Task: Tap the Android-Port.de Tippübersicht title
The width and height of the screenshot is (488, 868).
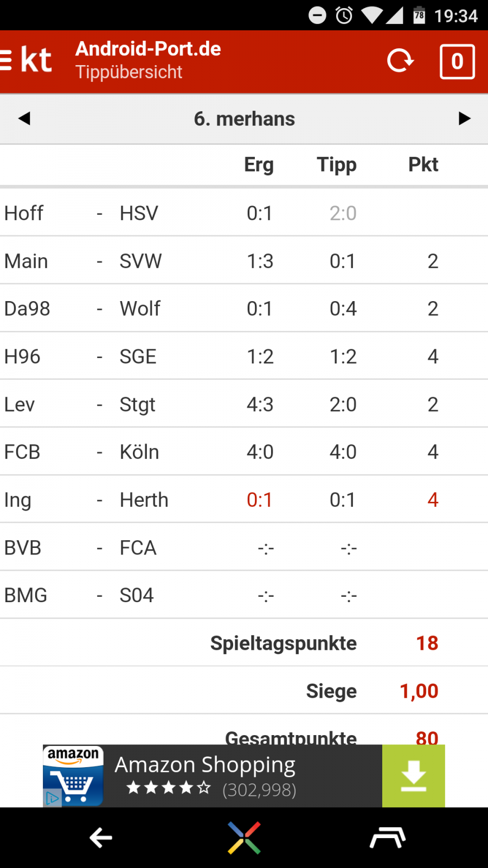Action: [x=148, y=60]
